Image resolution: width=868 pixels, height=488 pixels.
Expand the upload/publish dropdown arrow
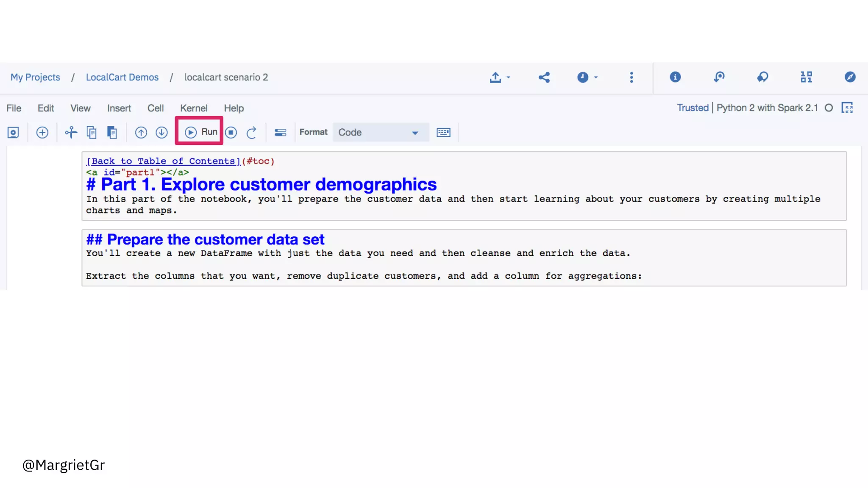tap(508, 77)
